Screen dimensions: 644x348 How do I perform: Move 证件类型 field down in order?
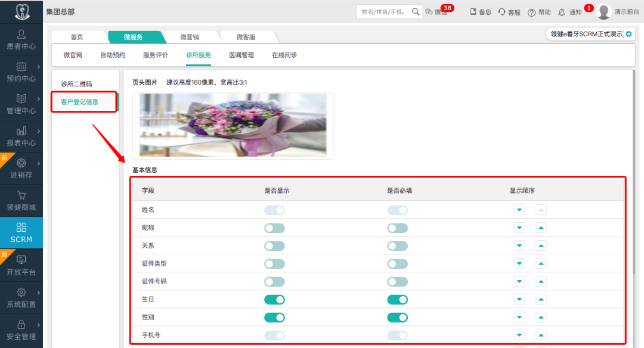pos(519,263)
